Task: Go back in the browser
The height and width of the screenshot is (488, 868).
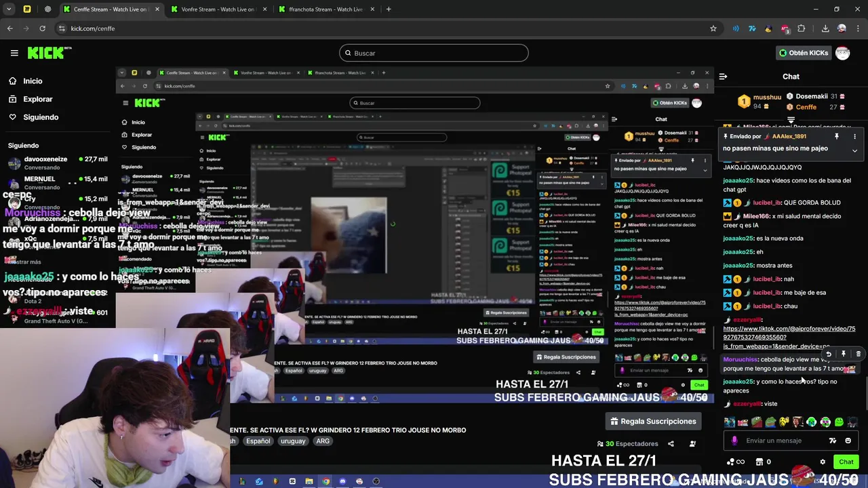Action: (9, 28)
